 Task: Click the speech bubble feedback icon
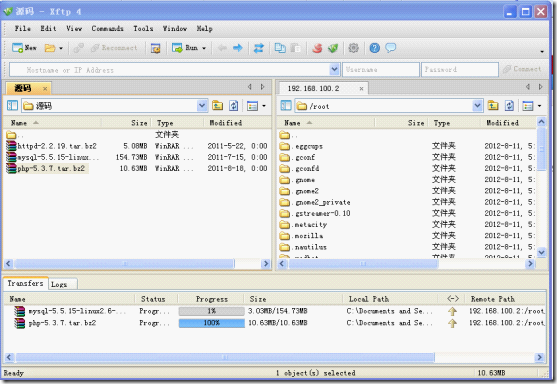pyautogui.click(x=390, y=48)
